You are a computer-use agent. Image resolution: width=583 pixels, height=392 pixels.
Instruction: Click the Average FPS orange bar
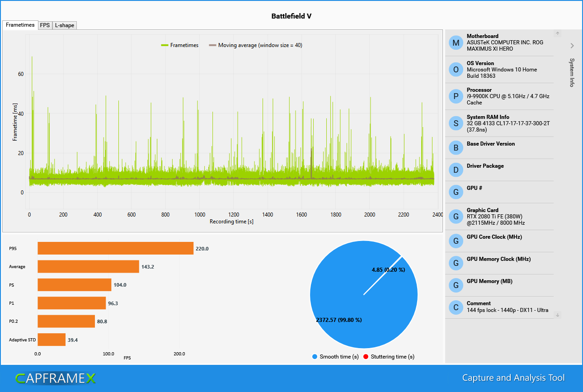(88, 266)
